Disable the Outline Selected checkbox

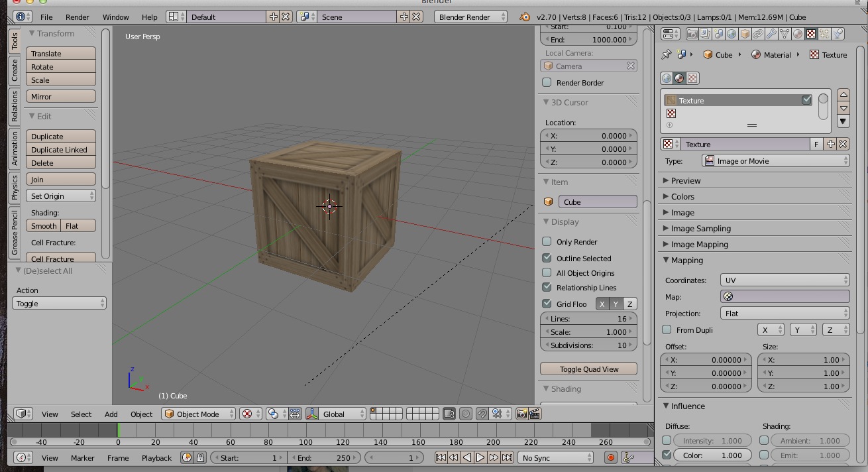(547, 258)
